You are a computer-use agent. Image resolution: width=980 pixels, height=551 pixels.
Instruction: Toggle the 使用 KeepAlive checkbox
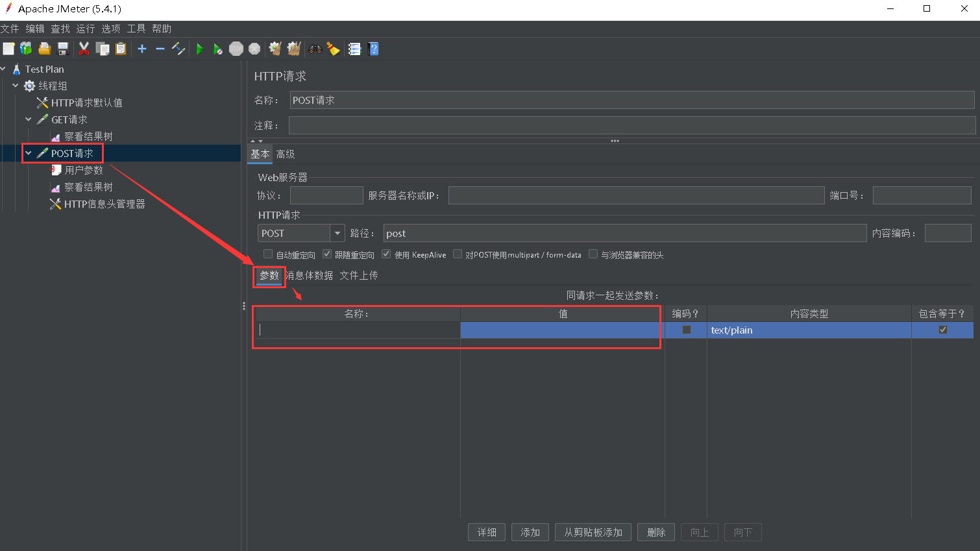pos(386,254)
